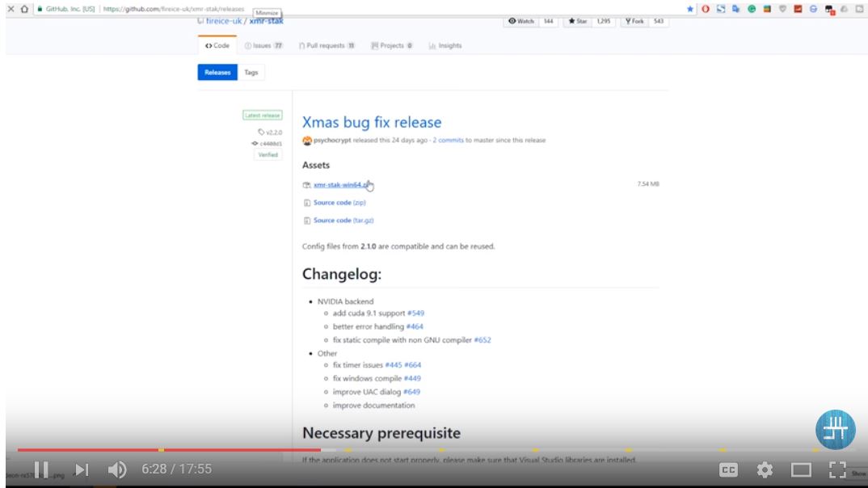Switch to Tags view
Viewport: 868px width, 488px height.
click(x=251, y=73)
